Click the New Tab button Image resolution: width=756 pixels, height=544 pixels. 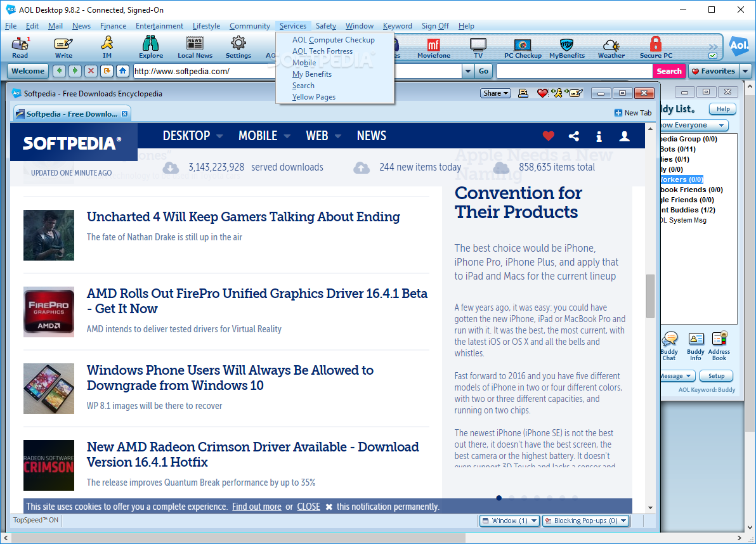click(x=632, y=113)
